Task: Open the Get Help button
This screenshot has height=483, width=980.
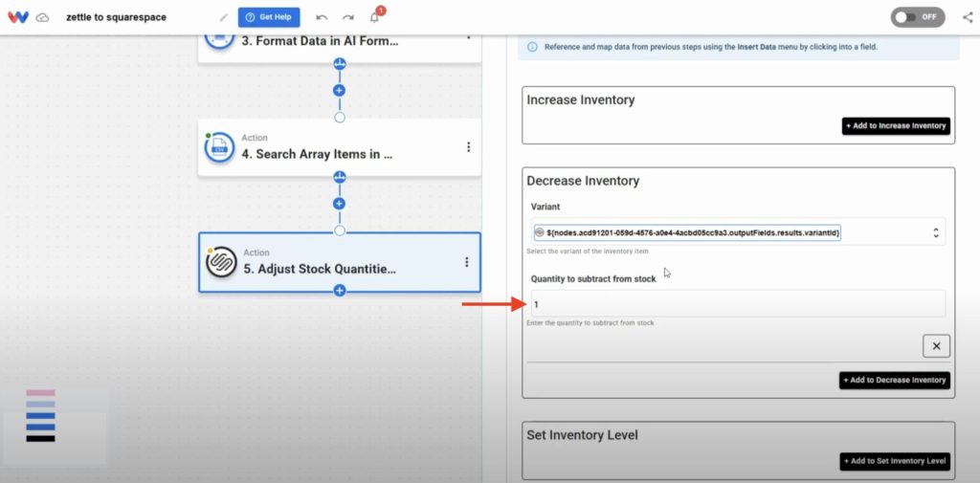Action: click(269, 17)
